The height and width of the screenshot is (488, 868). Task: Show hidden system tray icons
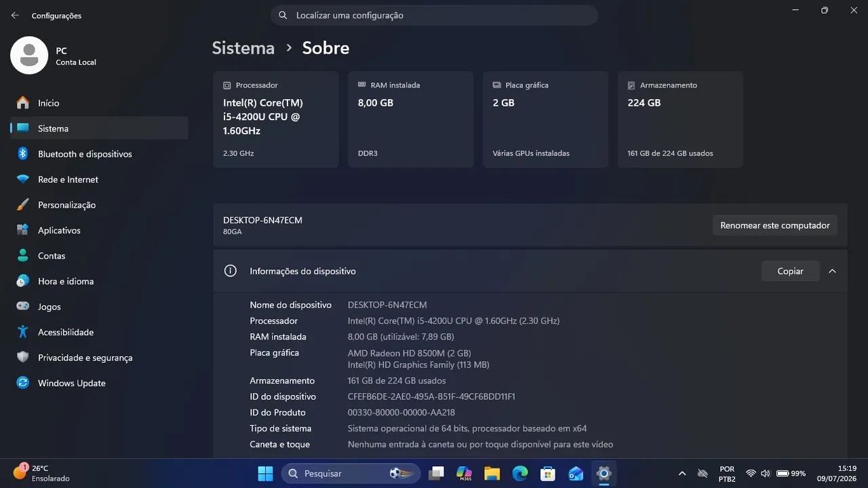coord(682,473)
